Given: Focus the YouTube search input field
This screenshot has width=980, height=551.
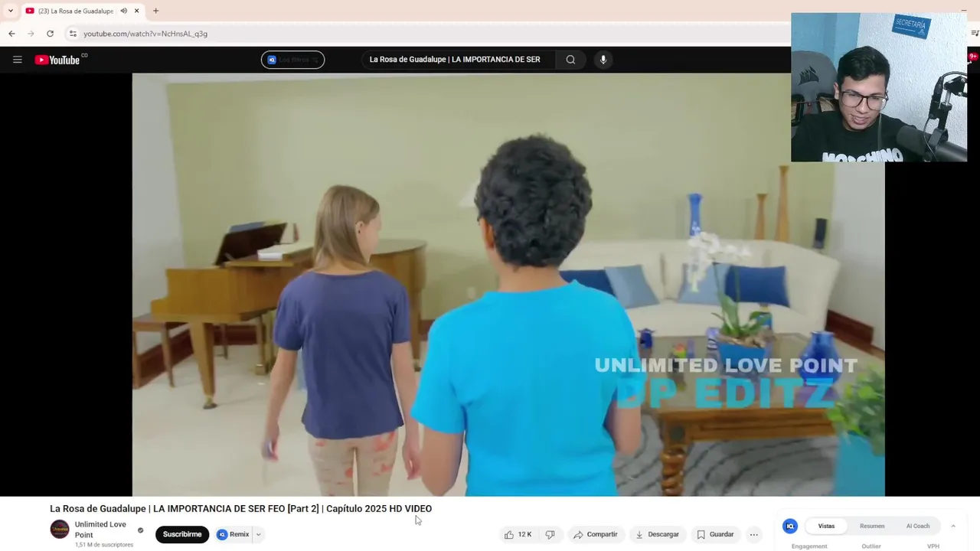Looking at the screenshot, I should [x=458, y=60].
